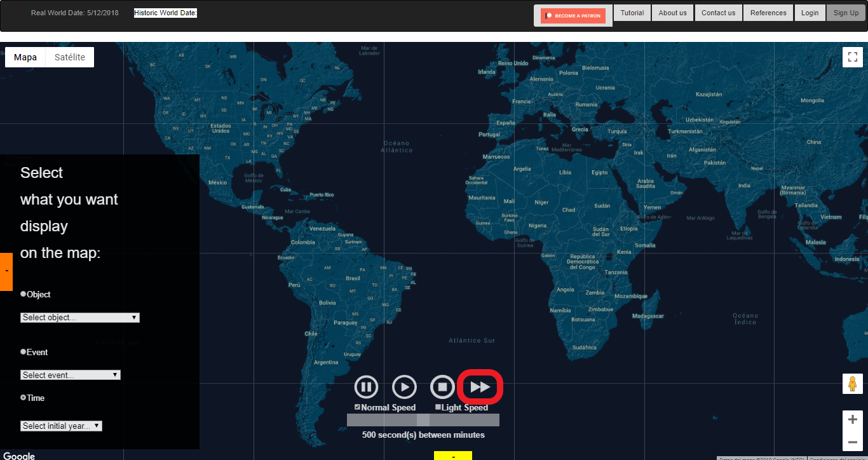Click the speed slider handle
Viewport: 868px width, 460px height.
click(423, 420)
